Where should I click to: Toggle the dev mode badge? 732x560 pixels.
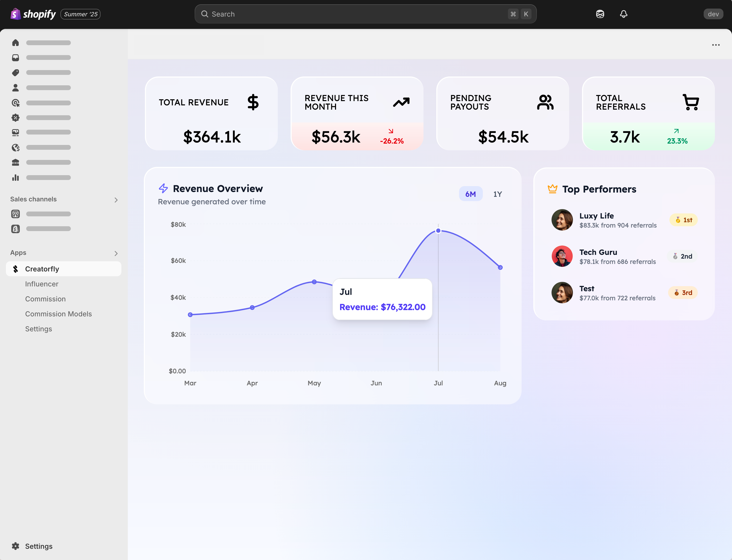(x=713, y=14)
